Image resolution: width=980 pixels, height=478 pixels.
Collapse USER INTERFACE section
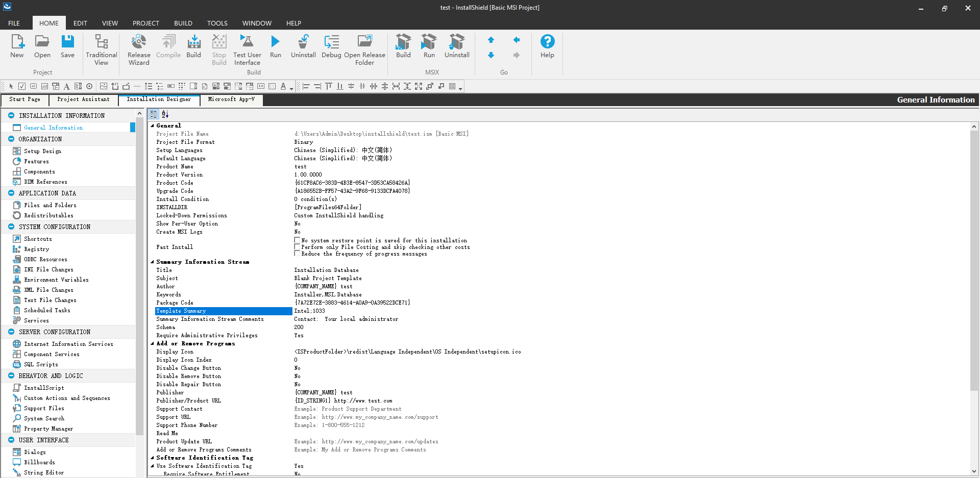[x=11, y=440]
